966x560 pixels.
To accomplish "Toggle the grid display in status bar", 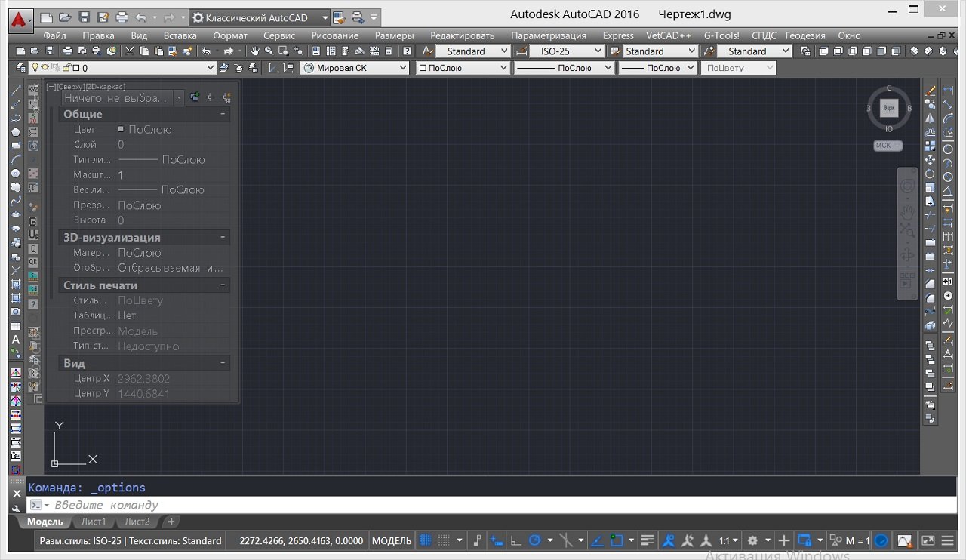I will click(426, 540).
